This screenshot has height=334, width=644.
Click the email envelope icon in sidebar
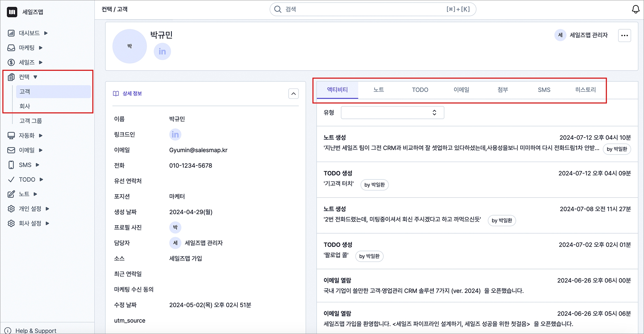tap(11, 150)
